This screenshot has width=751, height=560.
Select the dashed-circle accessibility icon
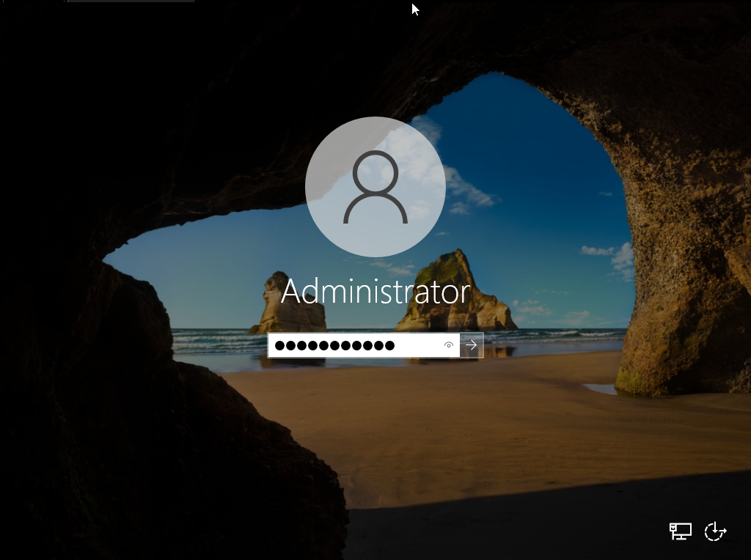click(715, 531)
